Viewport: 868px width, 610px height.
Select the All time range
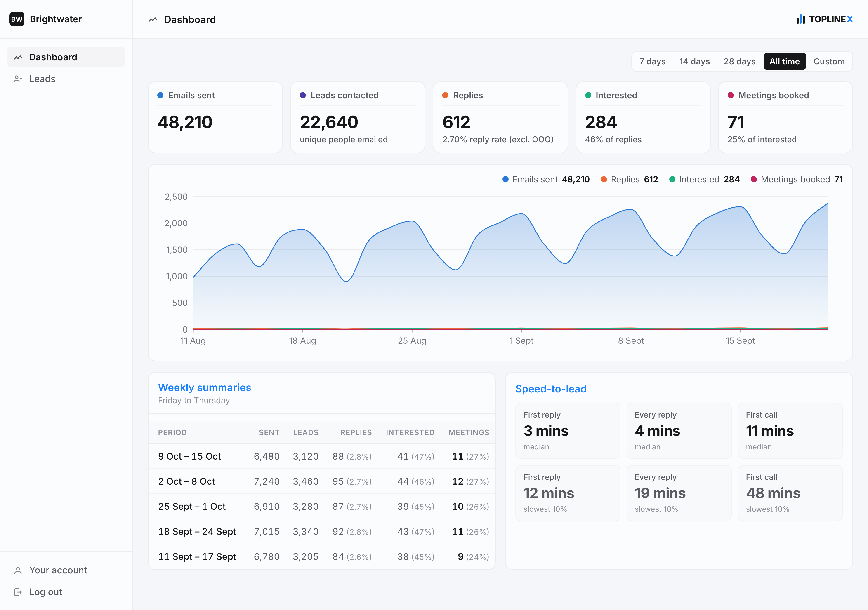(784, 62)
